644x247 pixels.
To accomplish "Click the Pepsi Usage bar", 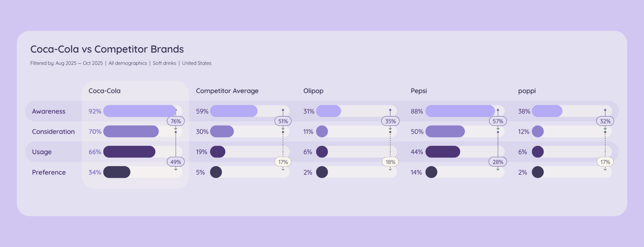I will (443, 152).
